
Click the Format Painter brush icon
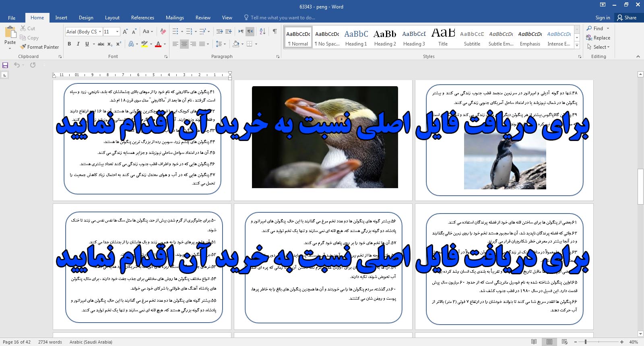pyautogui.click(x=23, y=47)
